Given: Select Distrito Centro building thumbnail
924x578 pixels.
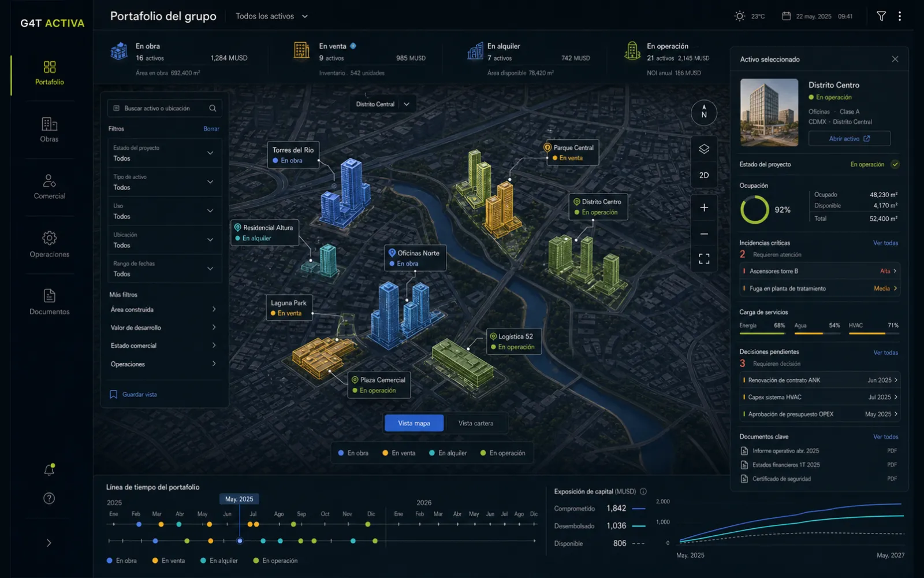Looking at the screenshot, I should (769, 112).
